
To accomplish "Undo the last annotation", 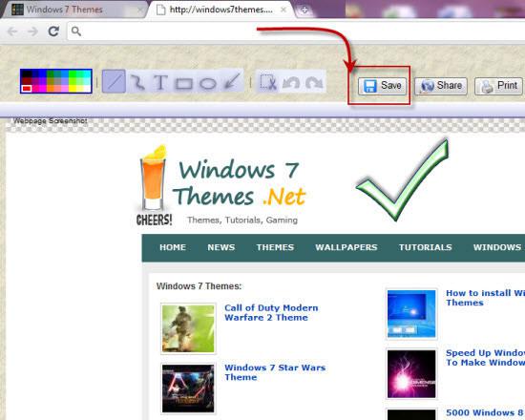I will tap(290, 82).
